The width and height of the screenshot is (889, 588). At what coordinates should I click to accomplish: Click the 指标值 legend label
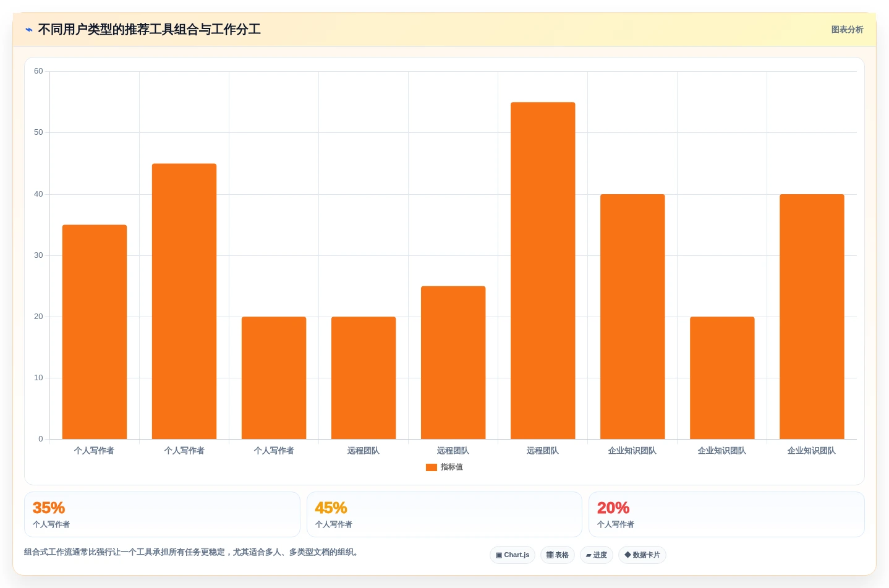(451, 467)
